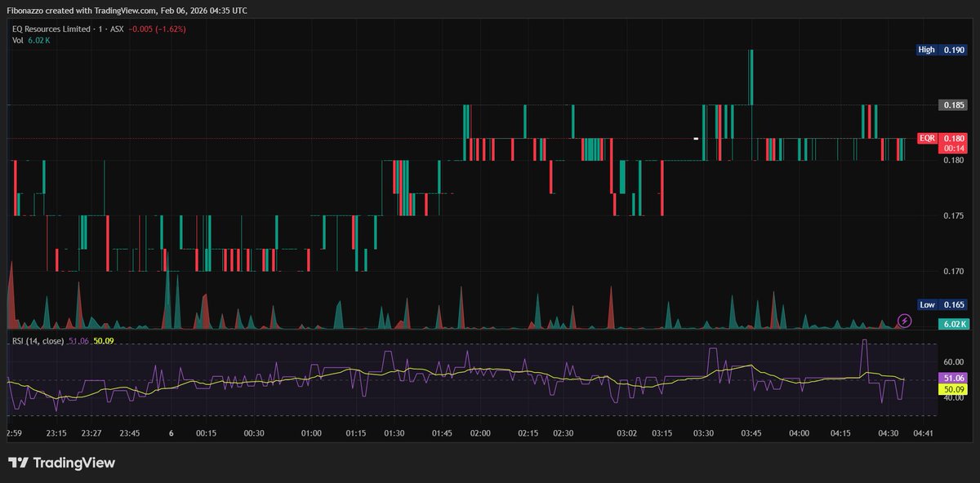
Task: Click the Vol indicator legend label
Action: pyautogui.click(x=17, y=39)
